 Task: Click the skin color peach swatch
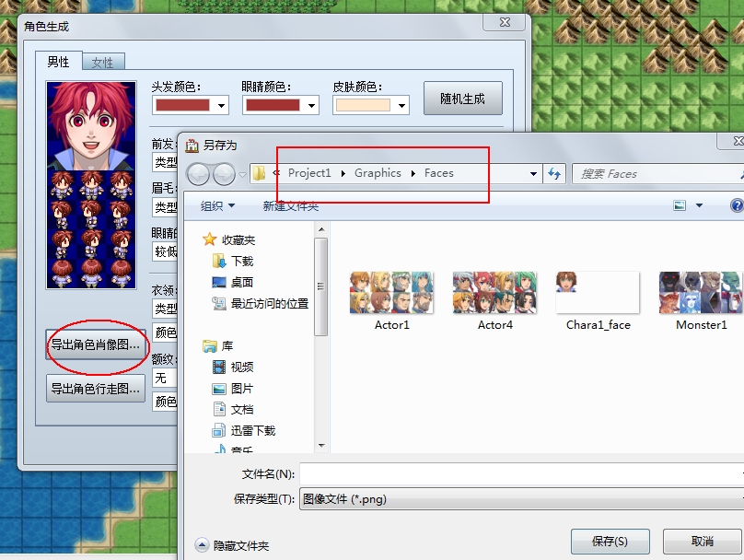click(x=363, y=105)
